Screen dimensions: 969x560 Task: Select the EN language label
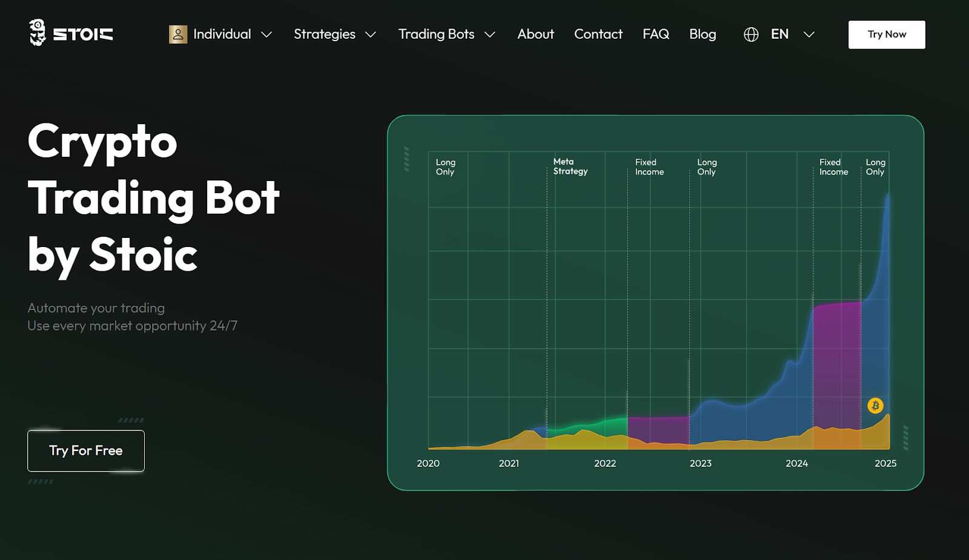779,34
